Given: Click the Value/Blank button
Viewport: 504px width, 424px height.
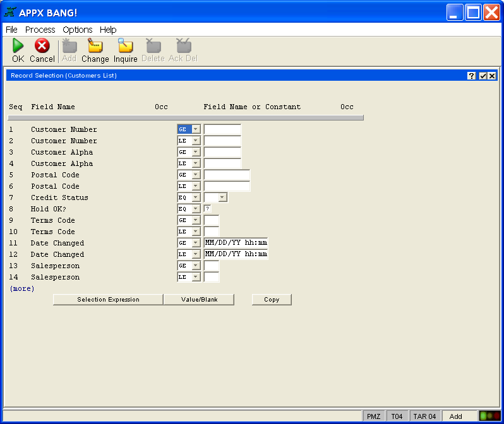Looking at the screenshot, I should pyautogui.click(x=199, y=299).
